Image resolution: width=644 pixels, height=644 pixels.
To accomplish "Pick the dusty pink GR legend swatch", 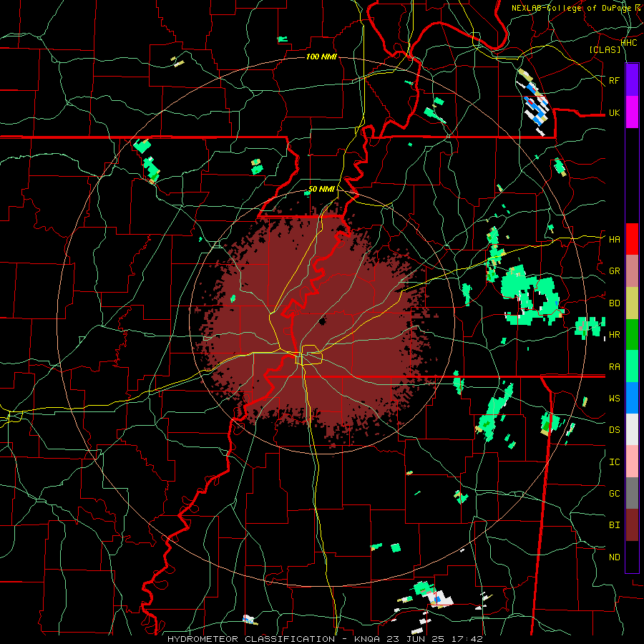I will pyautogui.click(x=632, y=271).
